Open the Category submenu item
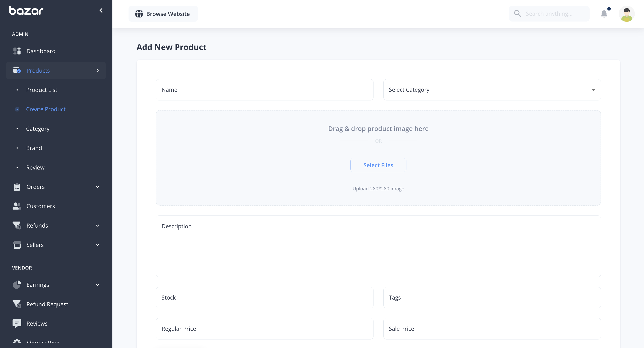The image size is (644, 348). (38, 129)
